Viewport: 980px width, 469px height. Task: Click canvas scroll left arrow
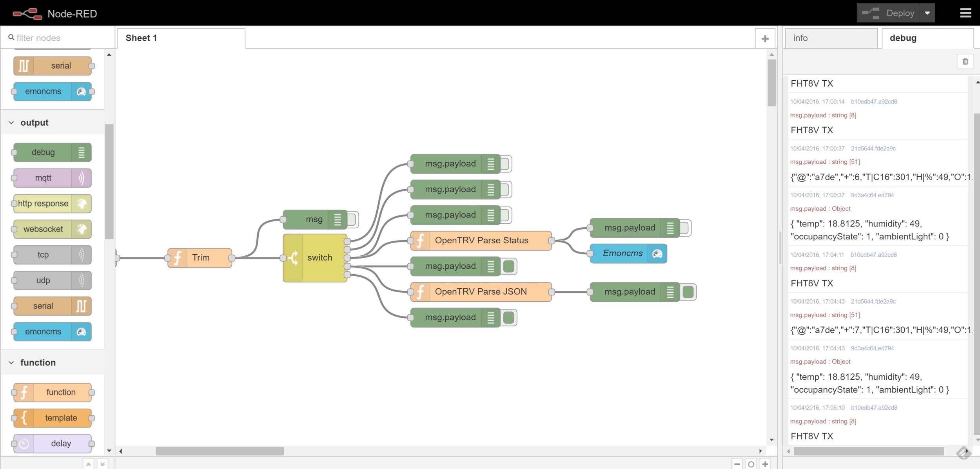(121, 451)
